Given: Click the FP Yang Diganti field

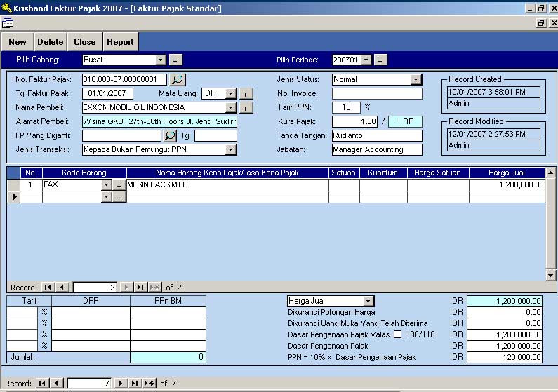Looking at the screenshot, I should pos(121,135).
